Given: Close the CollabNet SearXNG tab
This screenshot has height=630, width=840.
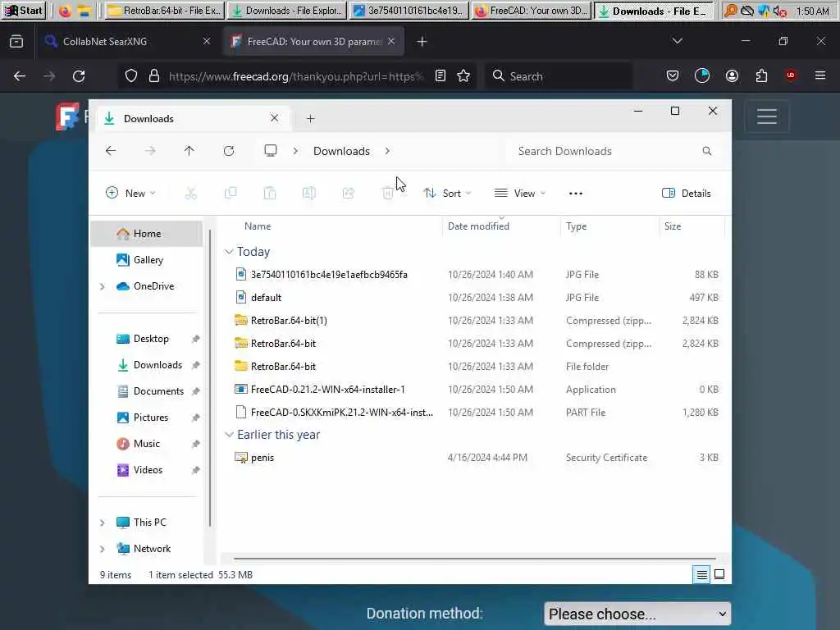Looking at the screenshot, I should pos(206,41).
